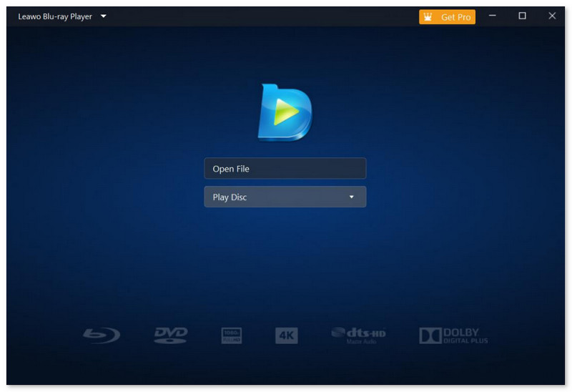Click the 4K badge icon
Viewport: 572px width, 392px height.
point(286,335)
